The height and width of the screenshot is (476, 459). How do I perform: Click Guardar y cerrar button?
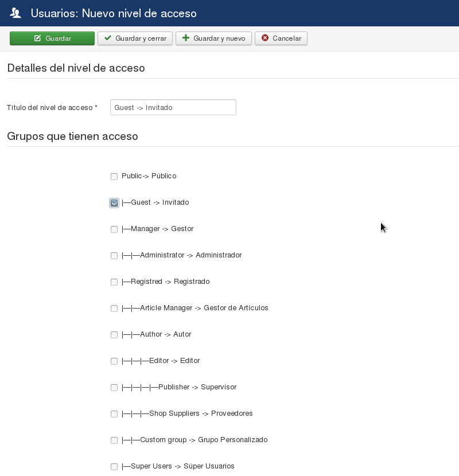click(135, 38)
